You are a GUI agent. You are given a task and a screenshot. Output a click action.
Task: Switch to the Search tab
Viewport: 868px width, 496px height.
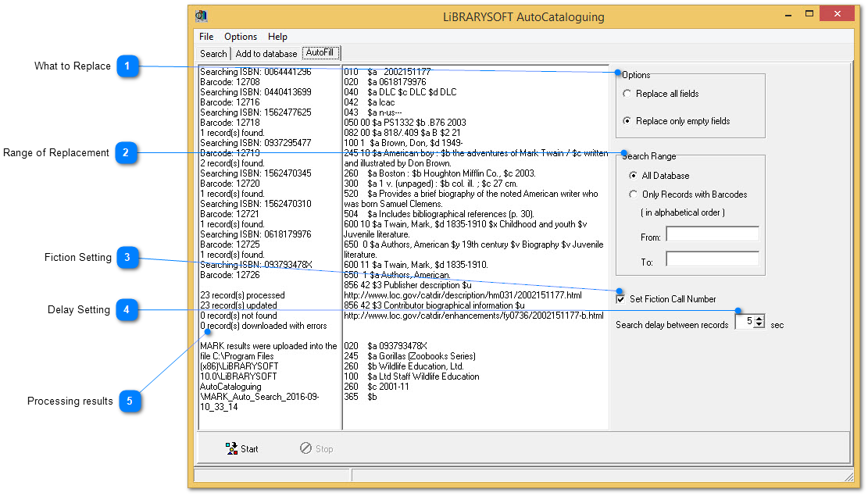coord(213,54)
